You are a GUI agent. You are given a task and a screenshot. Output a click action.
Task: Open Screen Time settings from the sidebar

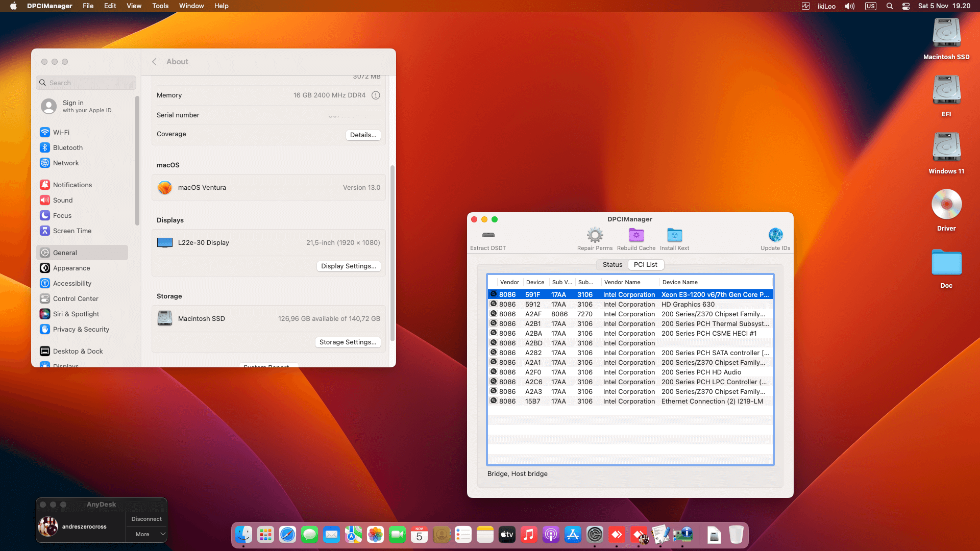pos(72,231)
